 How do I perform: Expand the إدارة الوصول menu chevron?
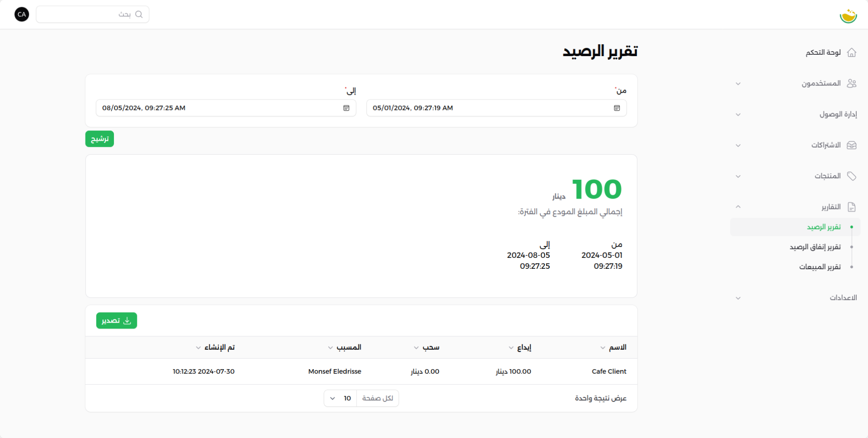pyautogui.click(x=738, y=114)
